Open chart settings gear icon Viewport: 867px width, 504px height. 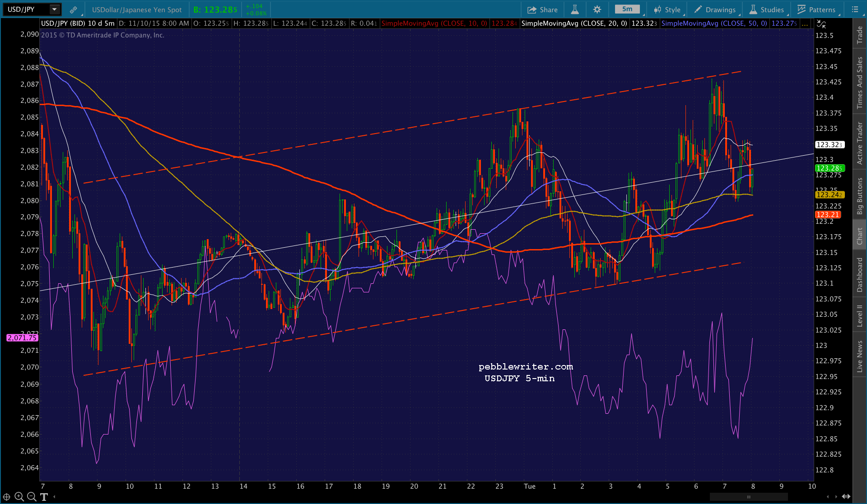pos(597,9)
